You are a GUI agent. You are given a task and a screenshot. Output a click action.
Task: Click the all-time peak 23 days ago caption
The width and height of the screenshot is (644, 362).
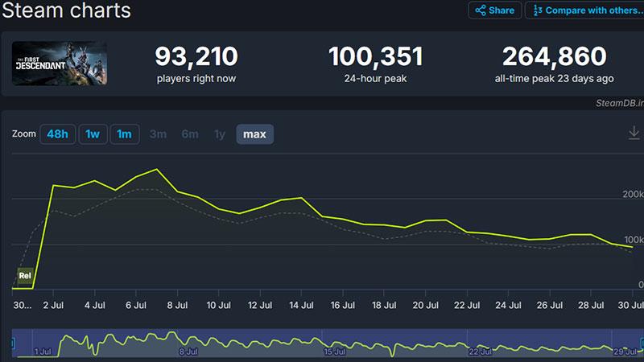(554, 78)
